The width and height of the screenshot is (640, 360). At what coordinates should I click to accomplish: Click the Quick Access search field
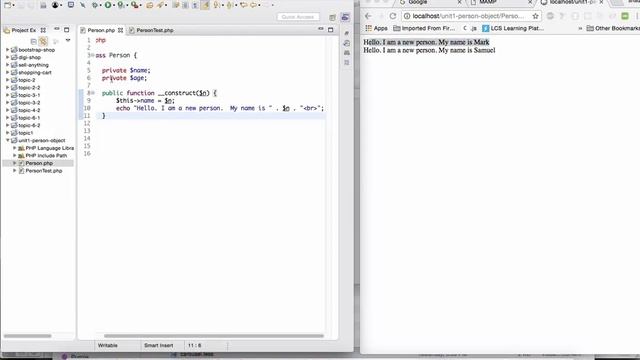(298, 17)
